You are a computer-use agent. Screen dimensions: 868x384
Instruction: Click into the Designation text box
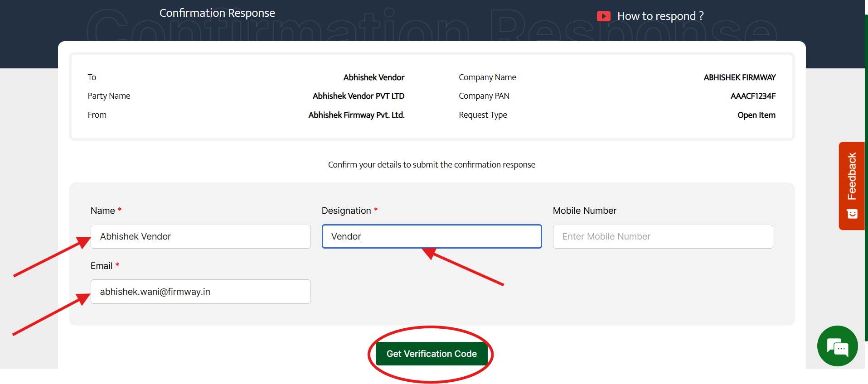coord(432,236)
